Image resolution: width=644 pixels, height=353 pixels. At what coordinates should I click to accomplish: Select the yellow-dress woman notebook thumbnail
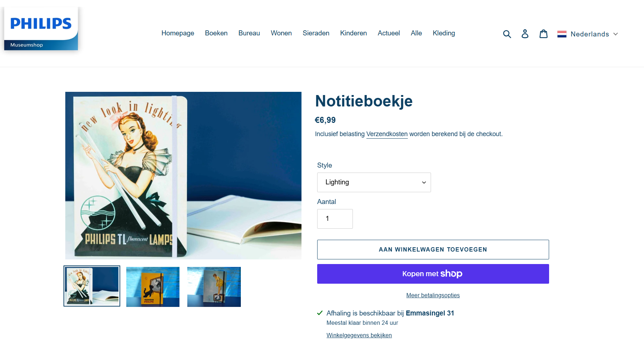coord(214,287)
